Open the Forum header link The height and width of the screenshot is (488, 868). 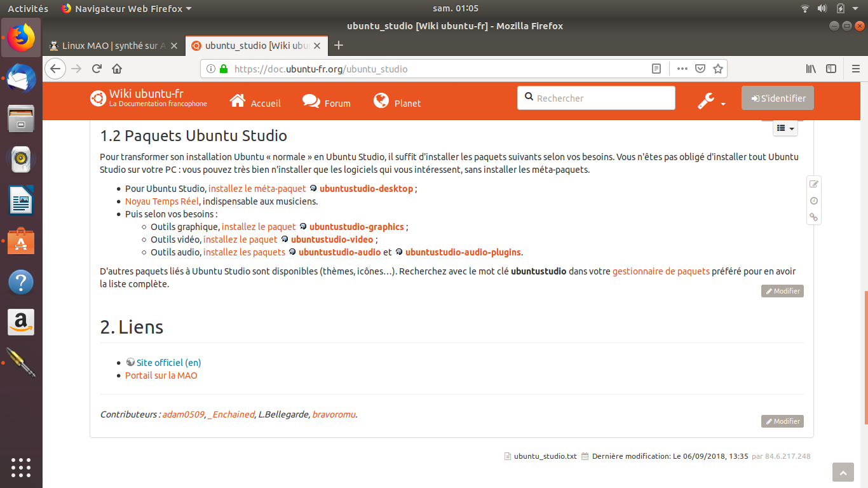tap(327, 102)
